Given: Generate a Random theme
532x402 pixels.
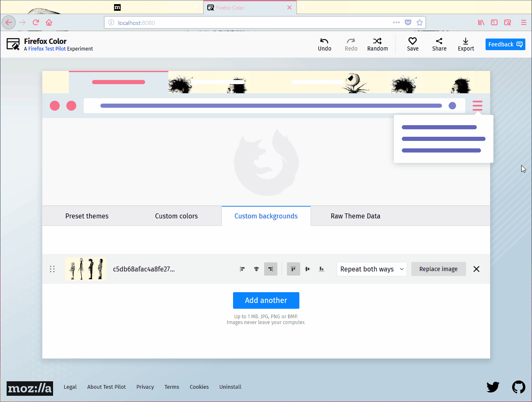Looking at the screenshot, I should click(377, 44).
